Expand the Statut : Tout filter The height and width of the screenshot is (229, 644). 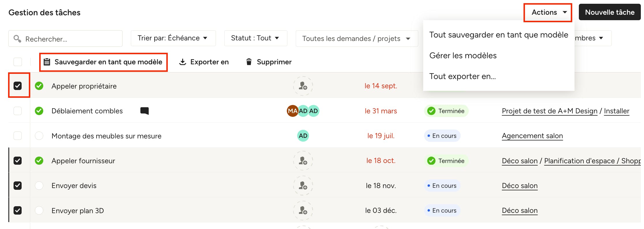[x=256, y=38]
